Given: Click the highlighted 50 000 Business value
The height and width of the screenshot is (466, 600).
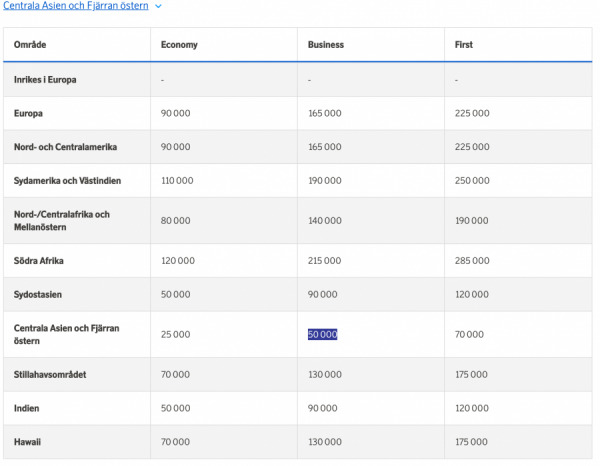Looking at the screenshot, I should [x=322, y=334].
